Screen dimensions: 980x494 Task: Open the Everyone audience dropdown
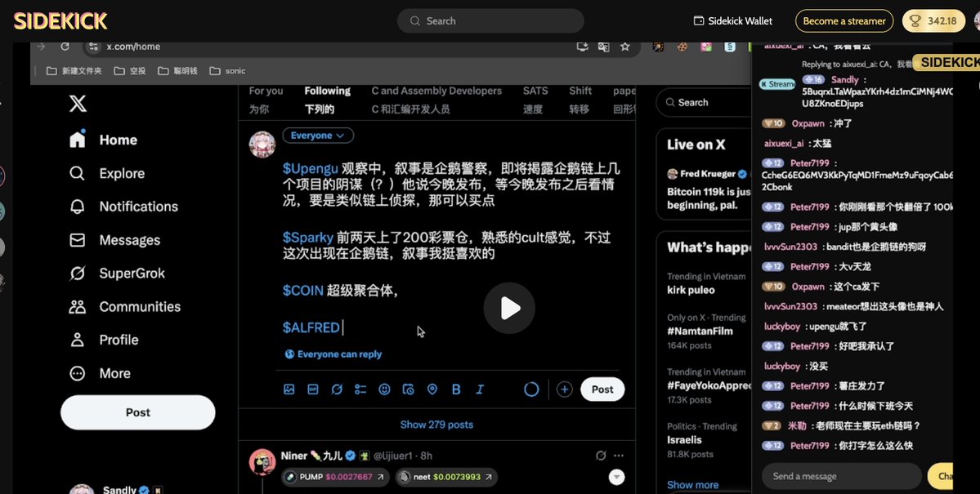(x=317, y=136)
